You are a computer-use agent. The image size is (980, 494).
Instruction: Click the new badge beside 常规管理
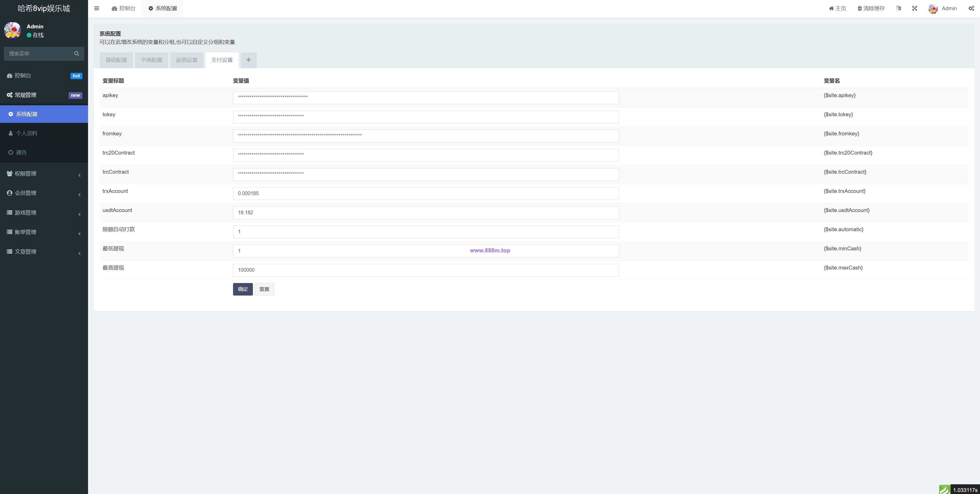pyautogui.click(x=75, y=95)
